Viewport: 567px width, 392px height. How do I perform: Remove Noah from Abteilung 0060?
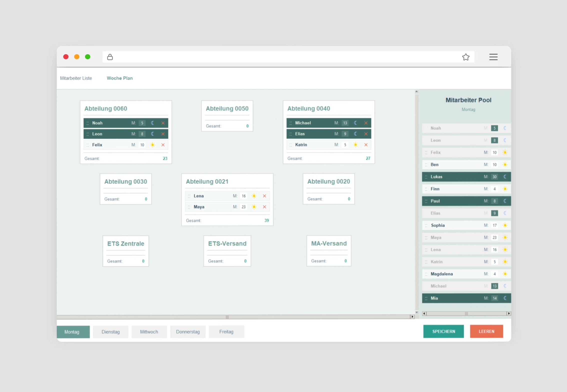point(163,123)
